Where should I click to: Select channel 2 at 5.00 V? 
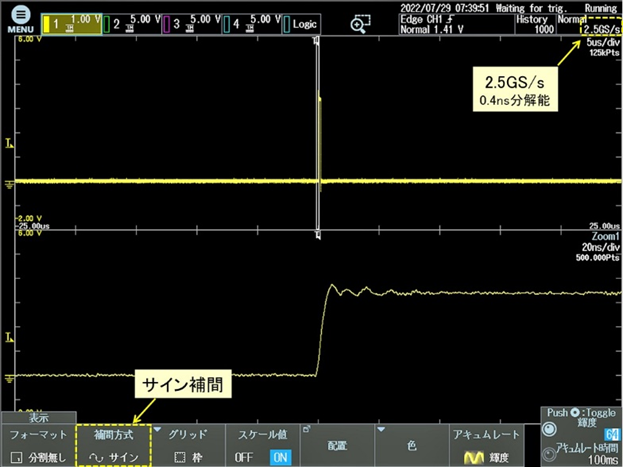coord(132,24)
